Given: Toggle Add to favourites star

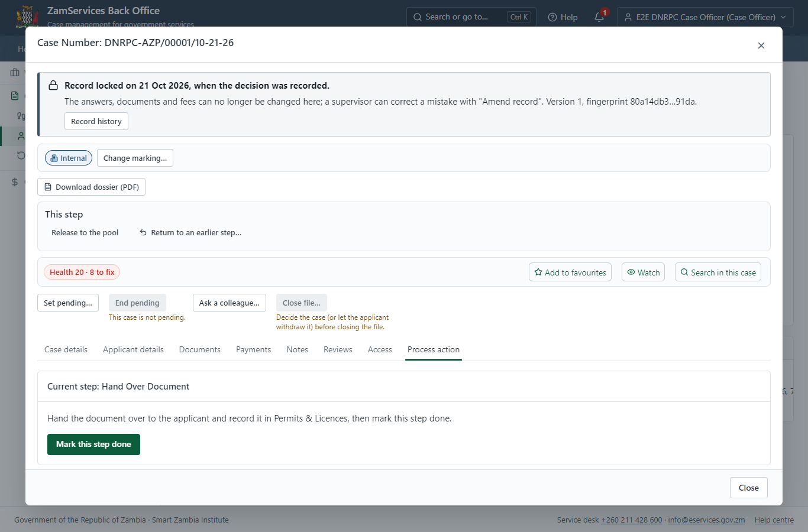Looking at the screenshot, I should [570, 272].
